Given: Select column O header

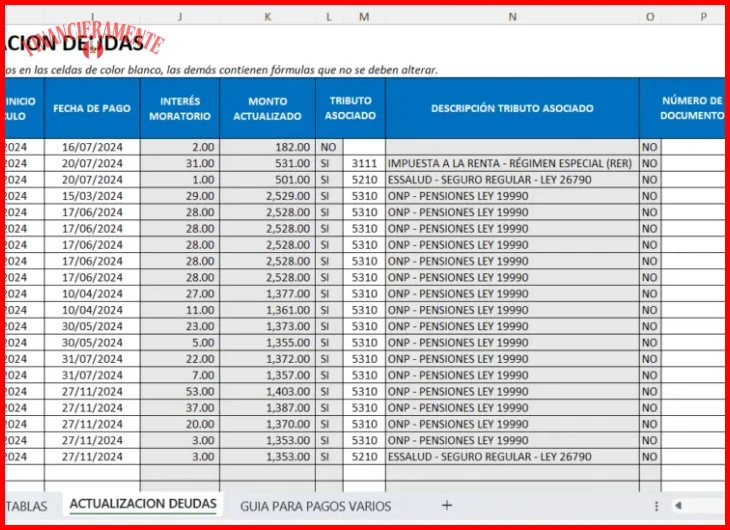Looking at the screenshot, I should tap(650, 17).
